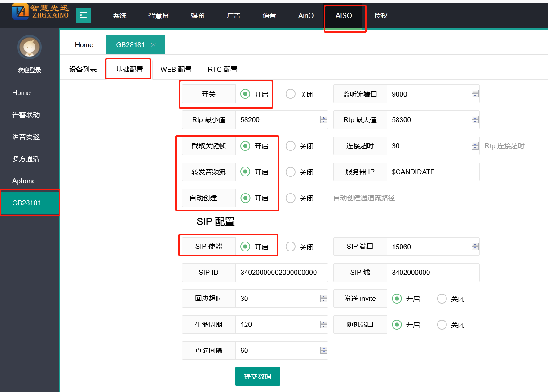Select 关闭 radio for SIP 使能
548x392 pixels.
291,247
